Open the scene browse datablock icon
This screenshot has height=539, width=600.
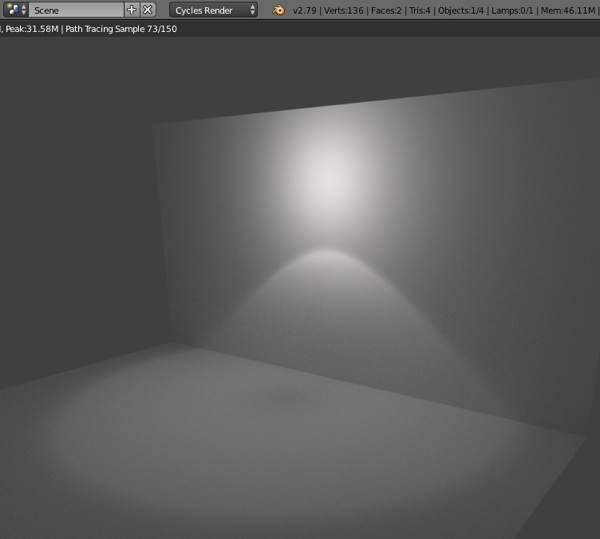click(x=15, y=10)
